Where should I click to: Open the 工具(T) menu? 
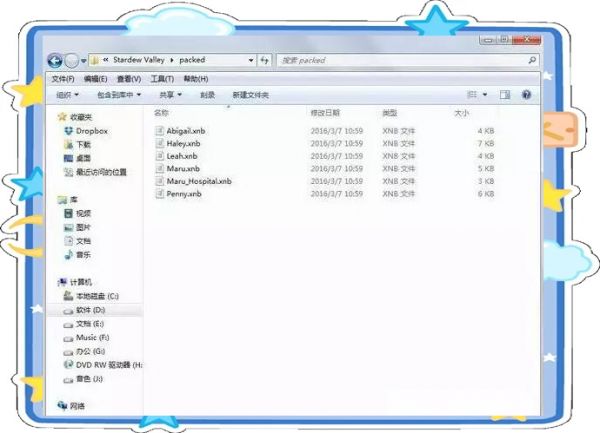pos(162,79)
